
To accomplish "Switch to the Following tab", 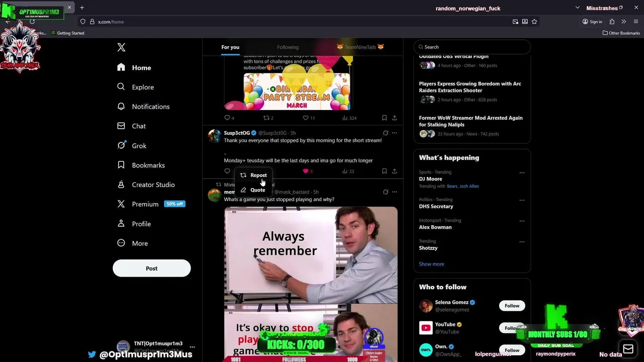I will [288, 47].
